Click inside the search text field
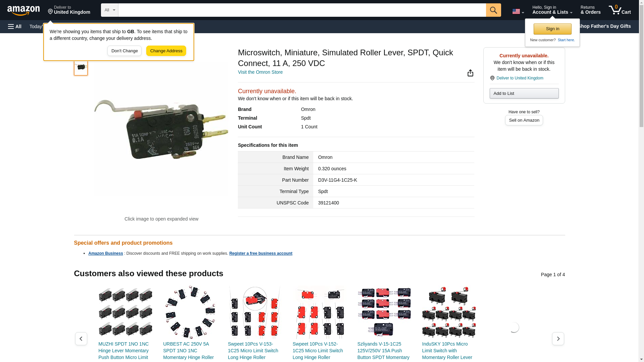This screenshot has height=362, width=644. pos(302,10)
